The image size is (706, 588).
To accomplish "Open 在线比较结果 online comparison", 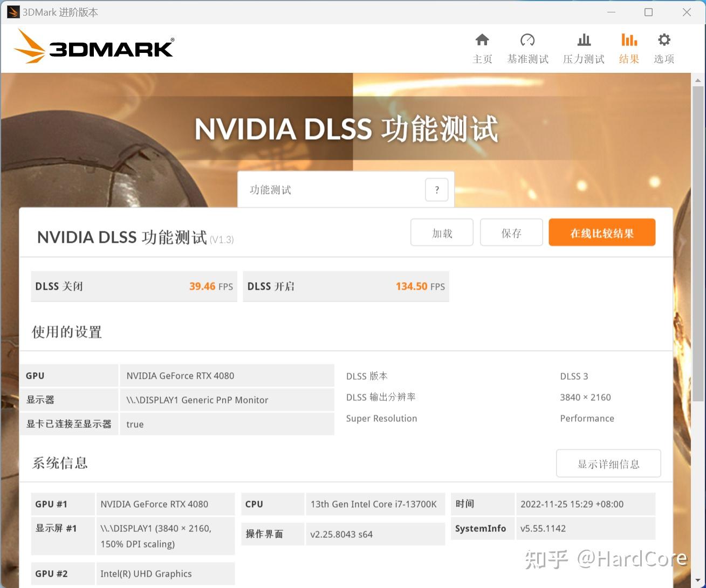I will tap(601, 232).
